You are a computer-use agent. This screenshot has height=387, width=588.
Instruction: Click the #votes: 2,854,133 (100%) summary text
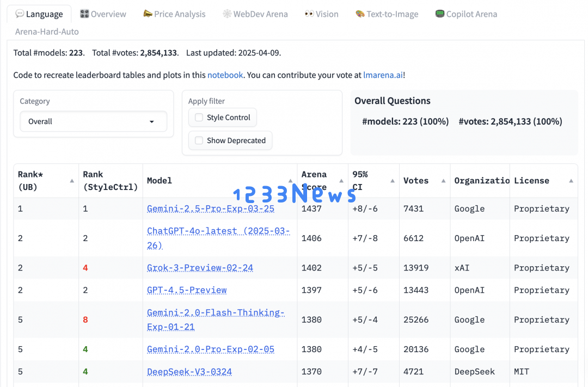pos(510,121)
